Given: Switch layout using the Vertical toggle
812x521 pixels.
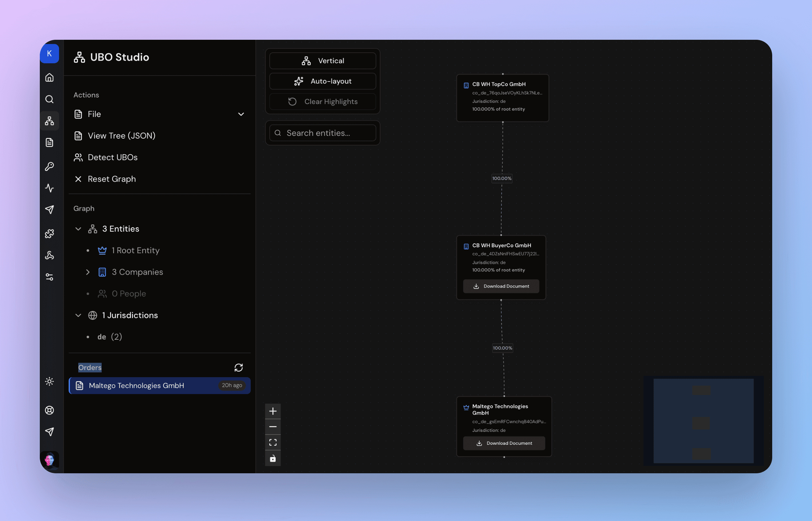Looking at the screenshot, I should tap(322, 61).
